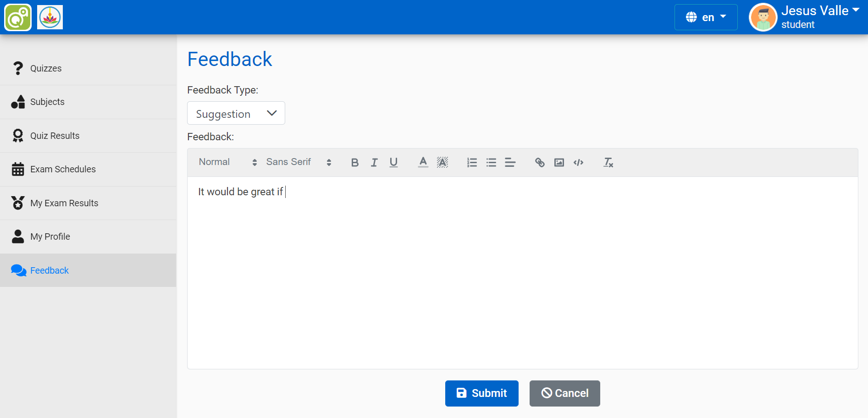
Task: Insert an image into feedback
Action: (x=559, y=162)
